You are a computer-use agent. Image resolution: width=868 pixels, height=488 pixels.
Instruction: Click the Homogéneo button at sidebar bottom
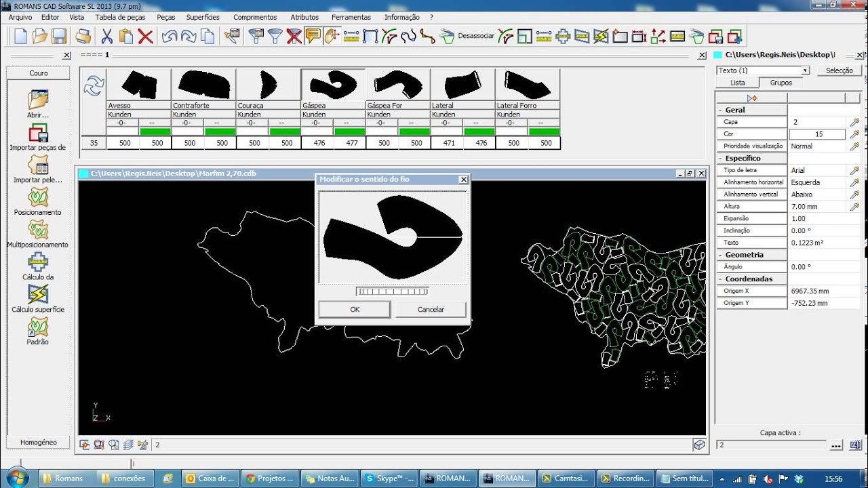pyautogui.click(x=39, y=442)
